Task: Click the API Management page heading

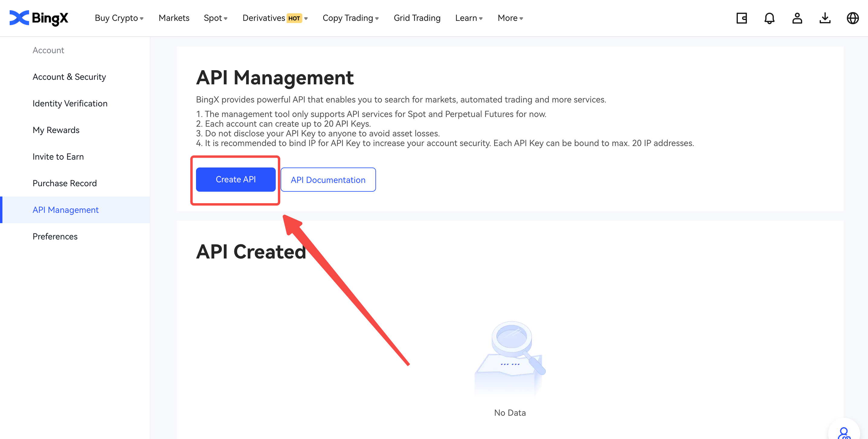Action: (275, 78)
